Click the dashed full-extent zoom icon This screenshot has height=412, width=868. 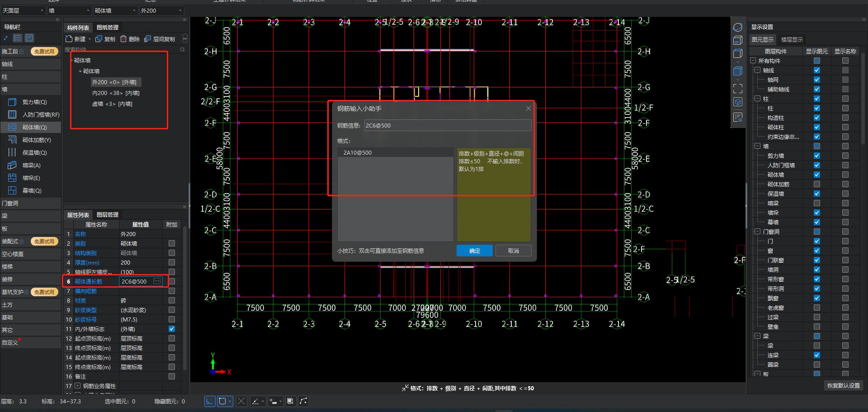pyautogui.click(x=738, y=89)
